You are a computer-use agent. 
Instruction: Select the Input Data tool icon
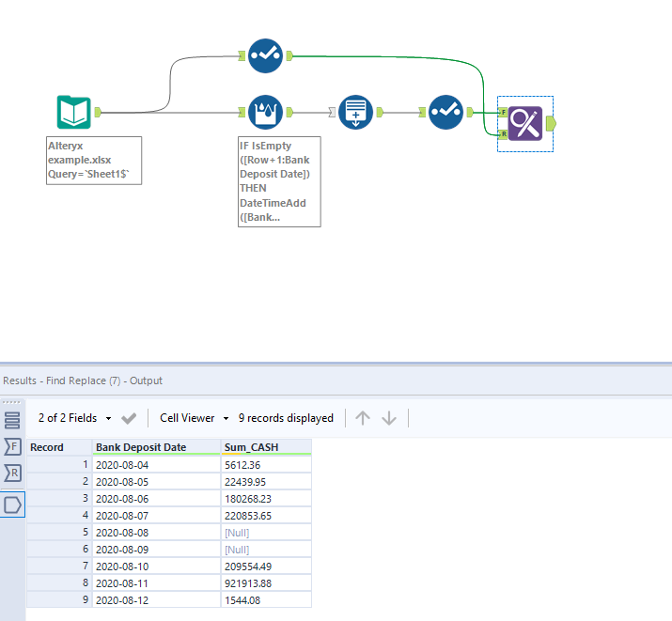coord(73,112)
